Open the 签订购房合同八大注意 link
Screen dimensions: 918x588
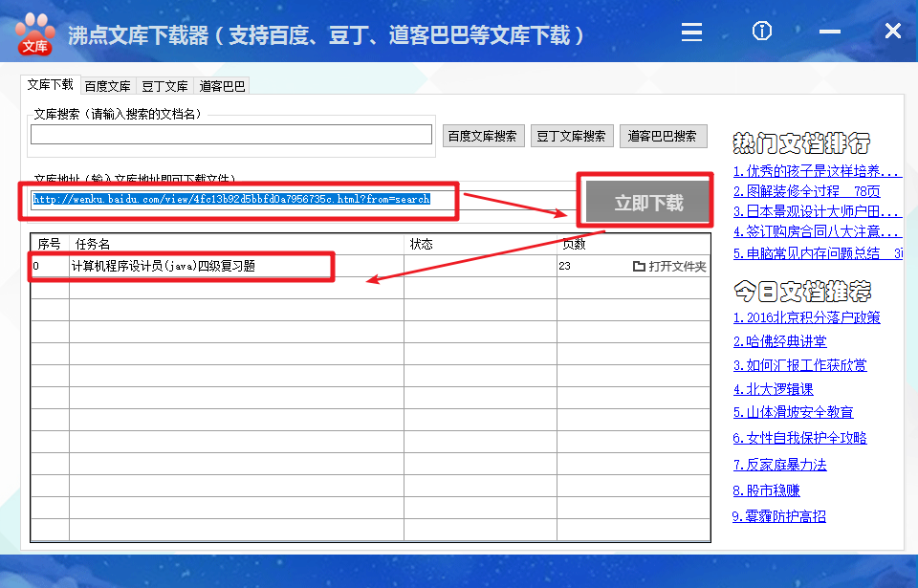(816, 231)
